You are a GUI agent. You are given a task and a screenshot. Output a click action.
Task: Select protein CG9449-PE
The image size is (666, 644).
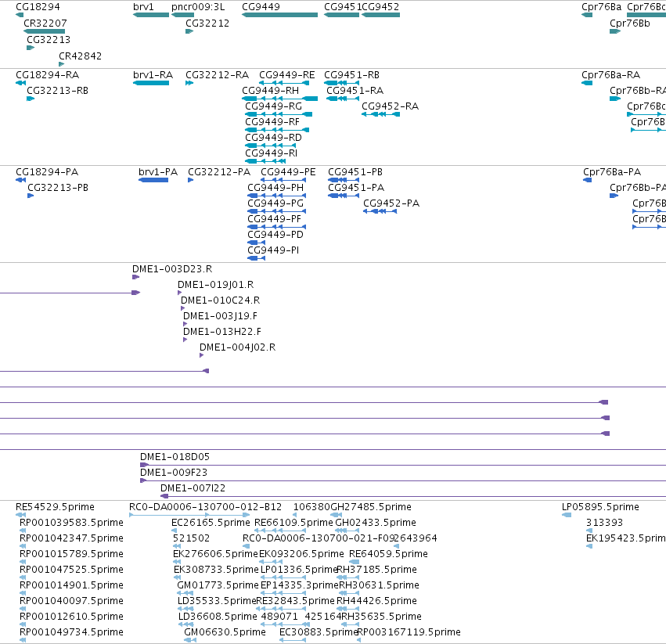pos(288,172)
